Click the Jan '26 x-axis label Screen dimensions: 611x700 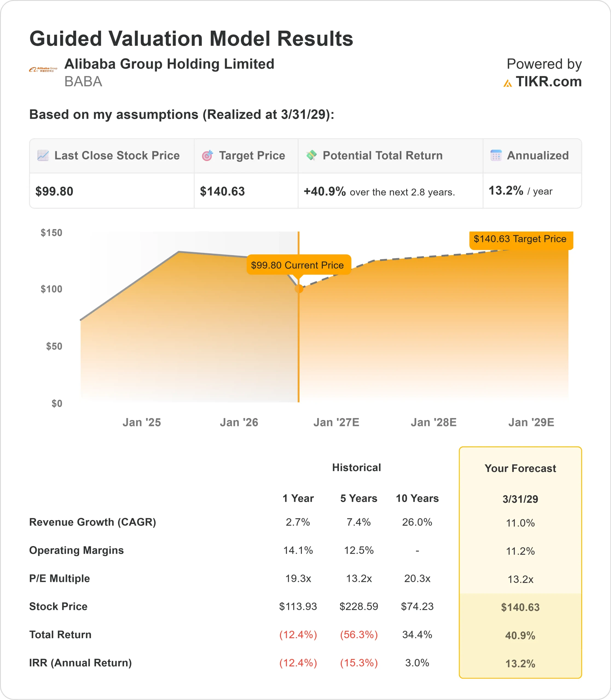pos(239,422)
